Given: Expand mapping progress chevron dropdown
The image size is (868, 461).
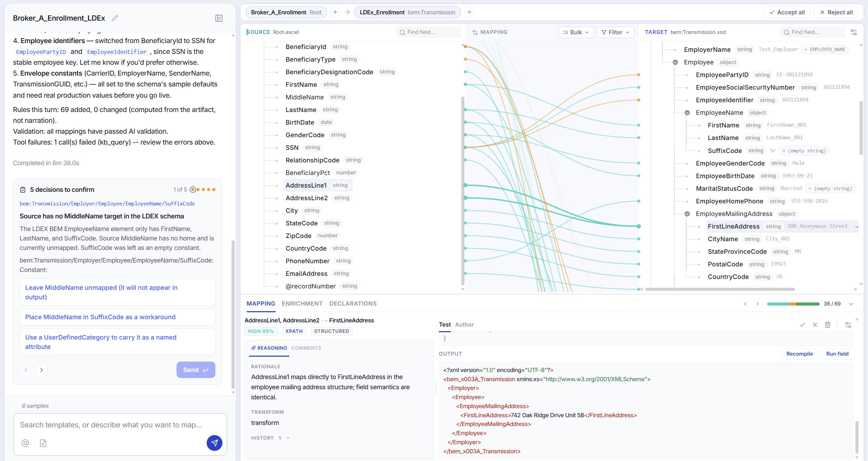Looking at the screenshot, I should click(x=852, y=304).
